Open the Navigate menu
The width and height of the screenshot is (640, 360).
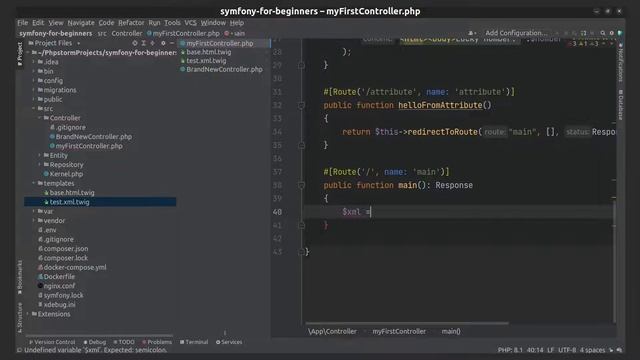(81, 23)
